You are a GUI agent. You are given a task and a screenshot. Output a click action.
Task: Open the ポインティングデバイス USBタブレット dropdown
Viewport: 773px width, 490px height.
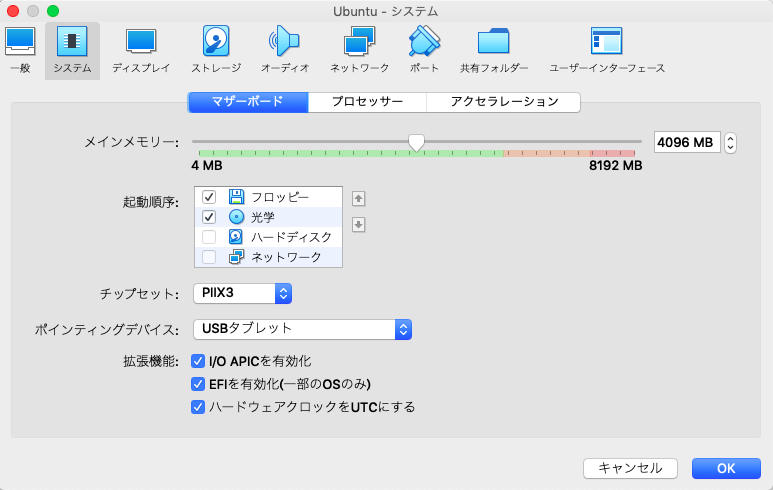pos(303,329)
